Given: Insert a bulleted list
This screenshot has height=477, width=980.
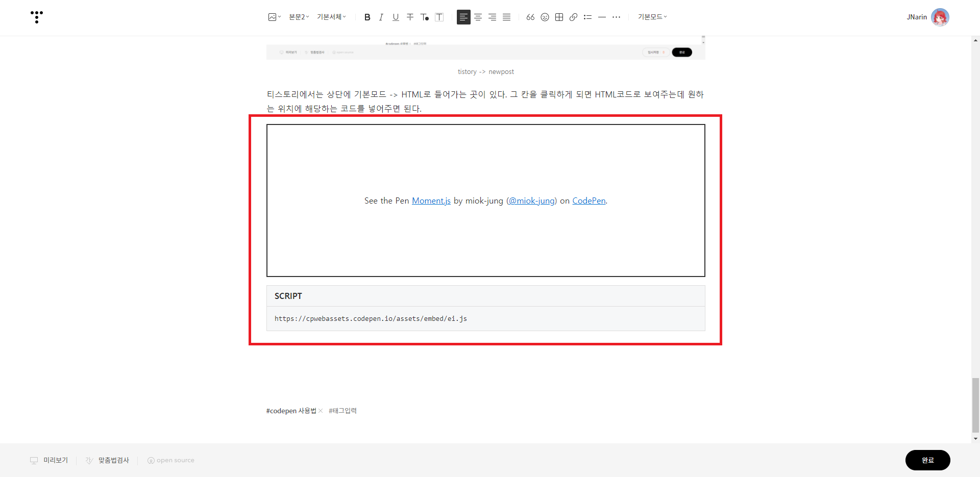Looking at the screenshot, I should [587, 17].
